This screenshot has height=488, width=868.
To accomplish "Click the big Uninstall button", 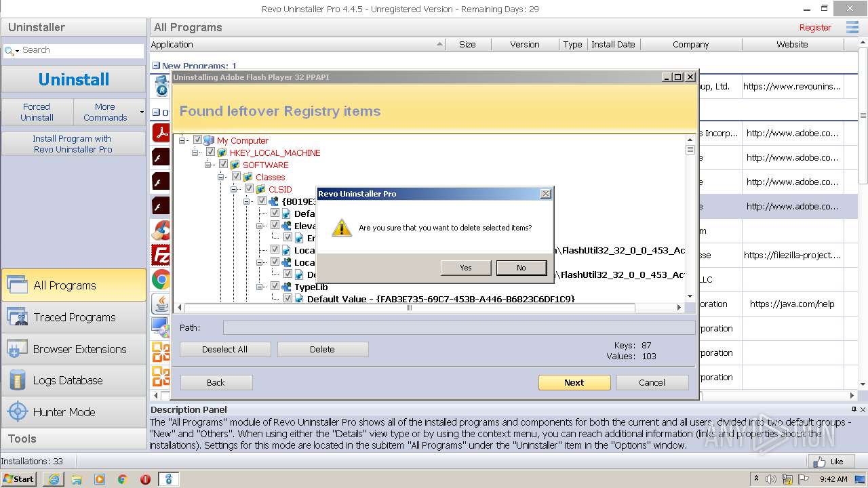I will point(73,79).
